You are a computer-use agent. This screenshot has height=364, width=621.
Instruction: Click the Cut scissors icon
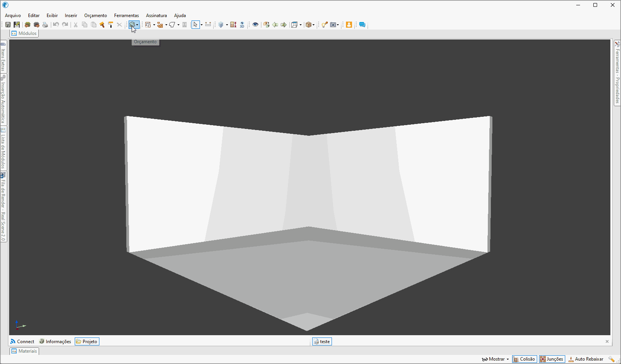[x=75, y=25]
